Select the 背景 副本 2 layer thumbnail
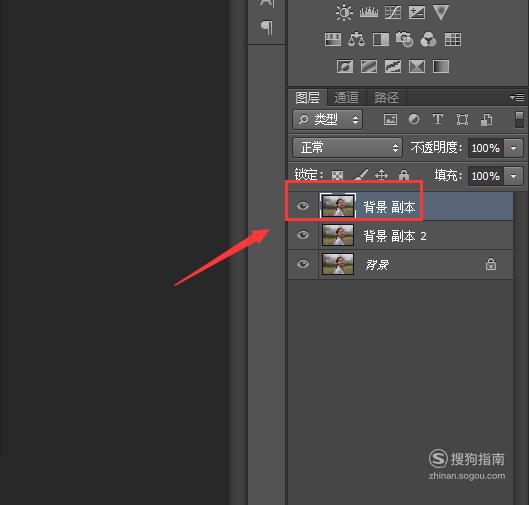This screenshot has height=505, width=529. click(338, 235)
